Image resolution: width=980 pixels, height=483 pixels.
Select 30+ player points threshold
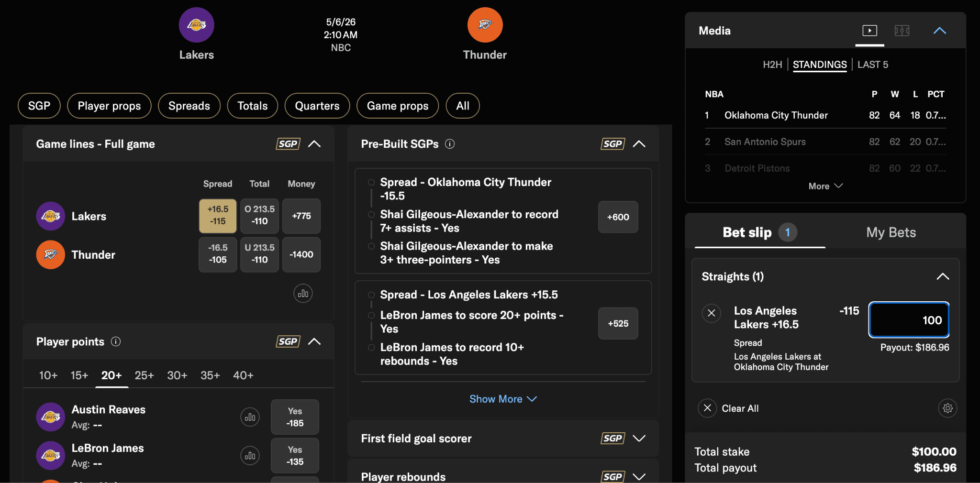point(177,375)
